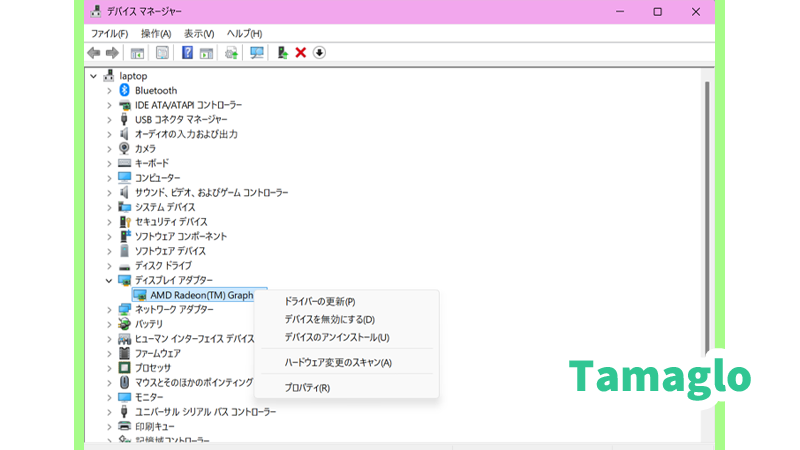This screenshot has height=450, width=800.
Task: Click the scan for hardware changes monitor icon
Action: pos(257,53)
